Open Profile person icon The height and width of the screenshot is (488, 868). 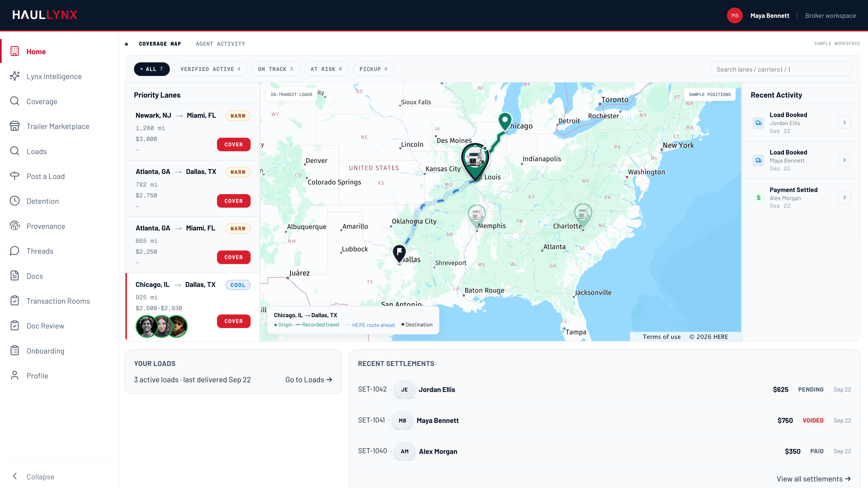pyautogui.click(x=14, y=375)
